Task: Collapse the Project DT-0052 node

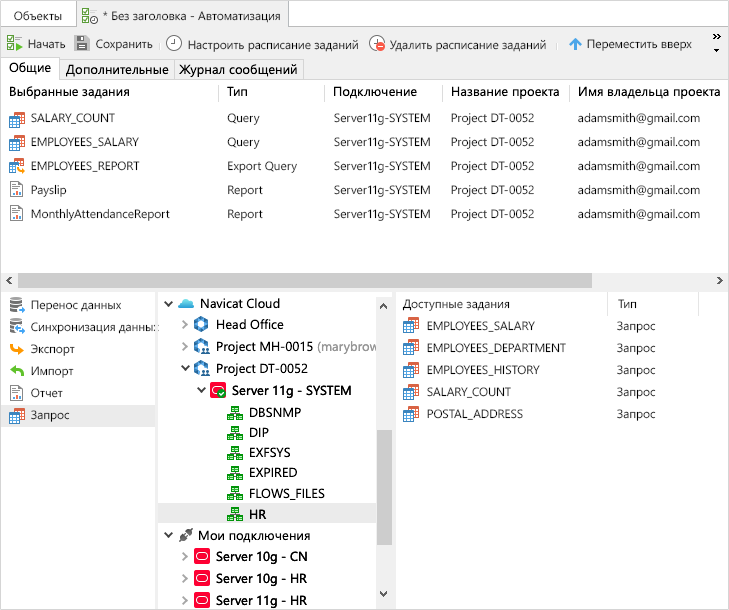Action: pyautogui.click(x=184, y=369)
